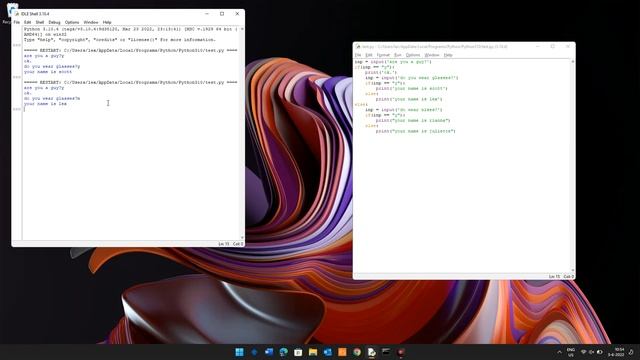Open the Run menu in test.py editor

[x=398, y=55]
